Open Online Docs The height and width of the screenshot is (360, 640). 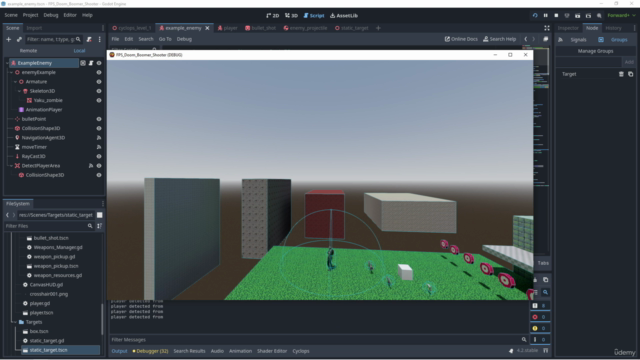point(461,39)
